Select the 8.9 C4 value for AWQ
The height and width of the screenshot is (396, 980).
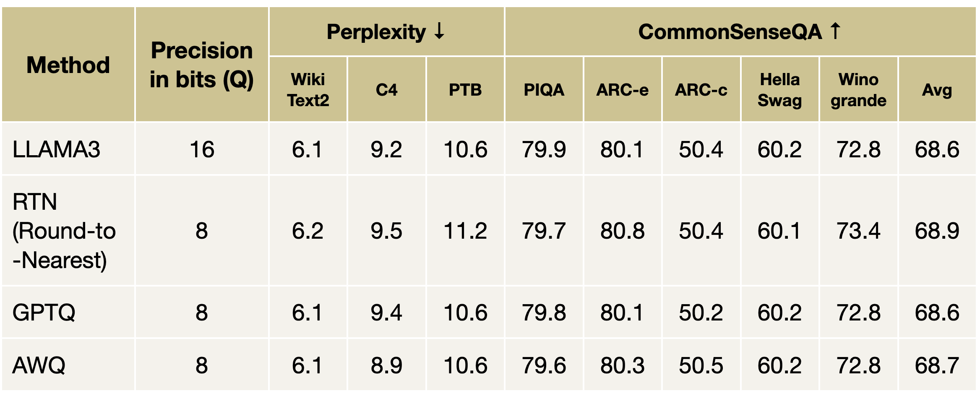(386, 365)
